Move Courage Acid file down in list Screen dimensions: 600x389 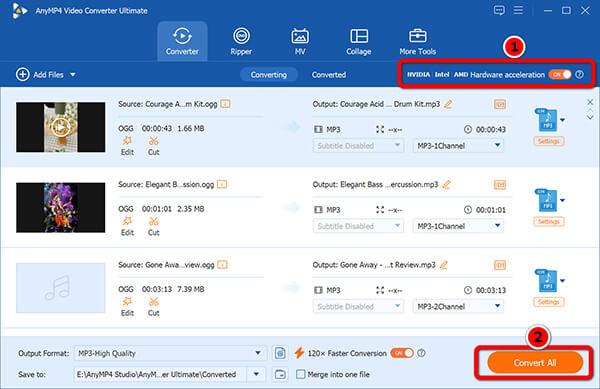[x=590, y=117]
